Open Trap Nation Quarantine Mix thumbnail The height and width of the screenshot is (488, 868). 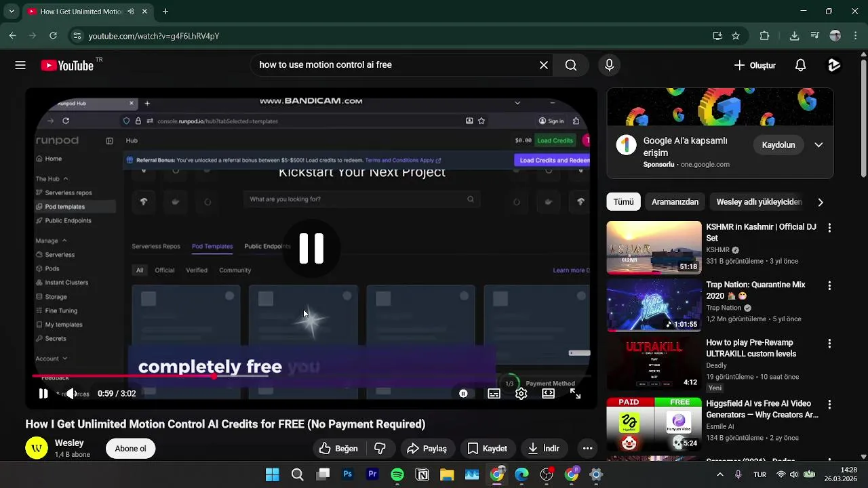(654, 305)
